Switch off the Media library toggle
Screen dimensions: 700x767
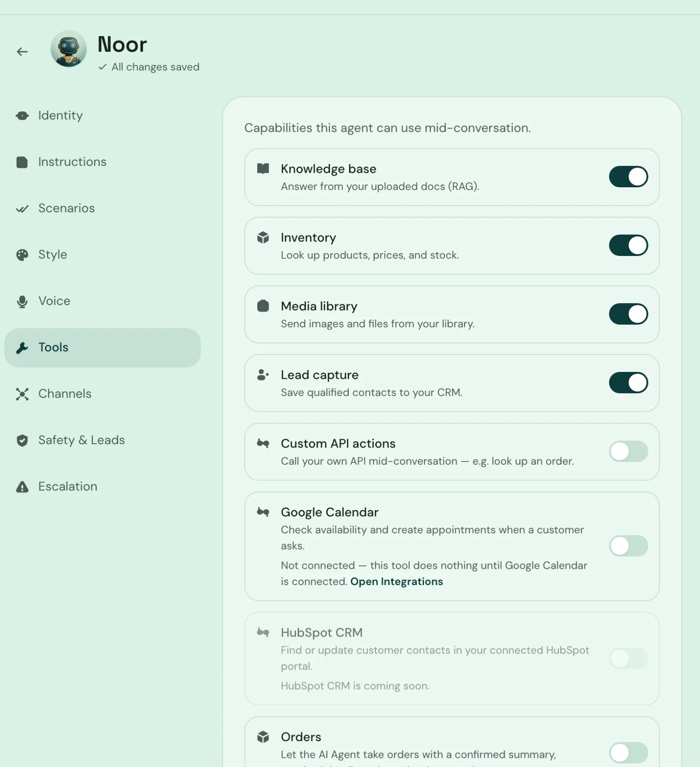coord(628,314)
